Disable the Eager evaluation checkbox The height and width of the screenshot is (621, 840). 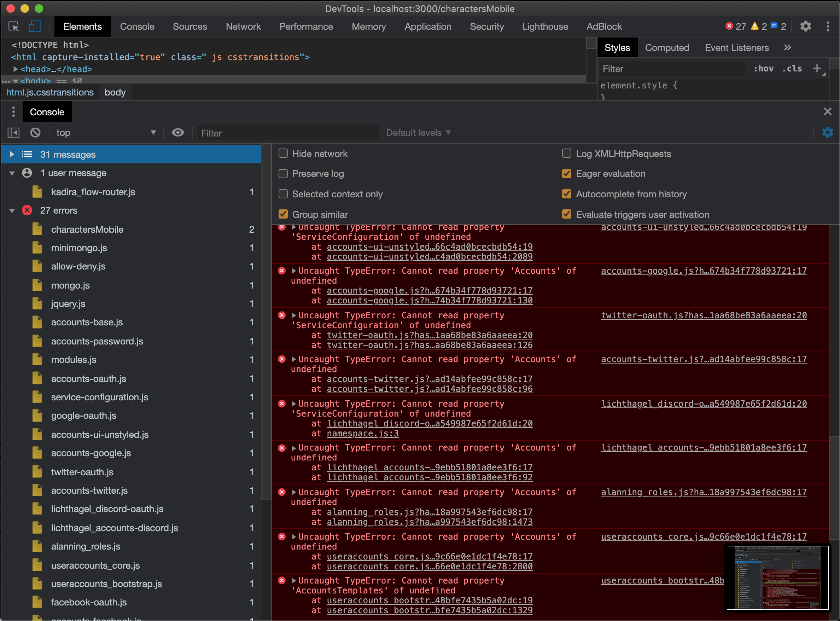(566, 174)
